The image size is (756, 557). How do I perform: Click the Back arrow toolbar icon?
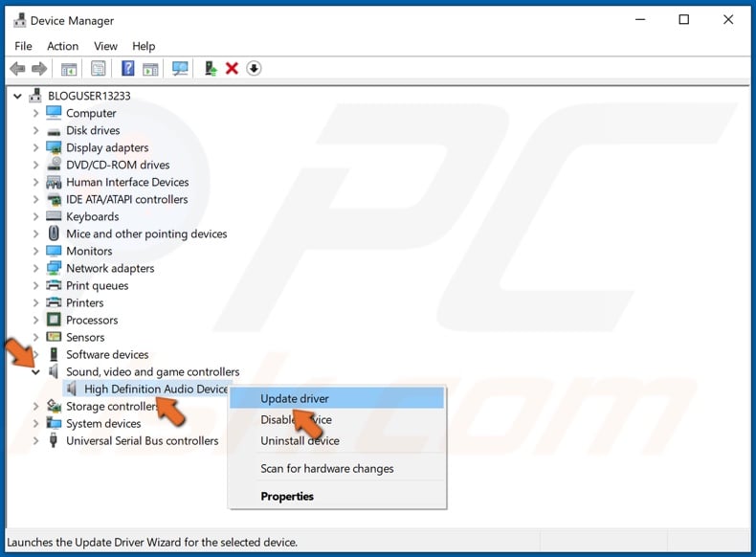[x=17, y=69]
